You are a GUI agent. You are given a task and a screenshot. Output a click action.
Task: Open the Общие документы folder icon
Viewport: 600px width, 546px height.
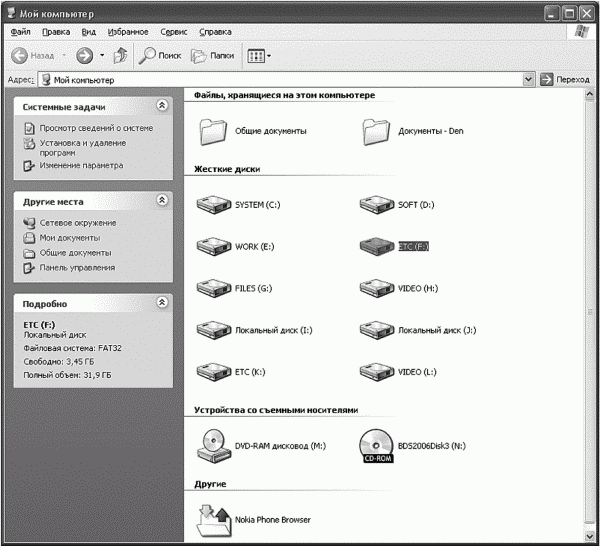[x=213, y=130]
